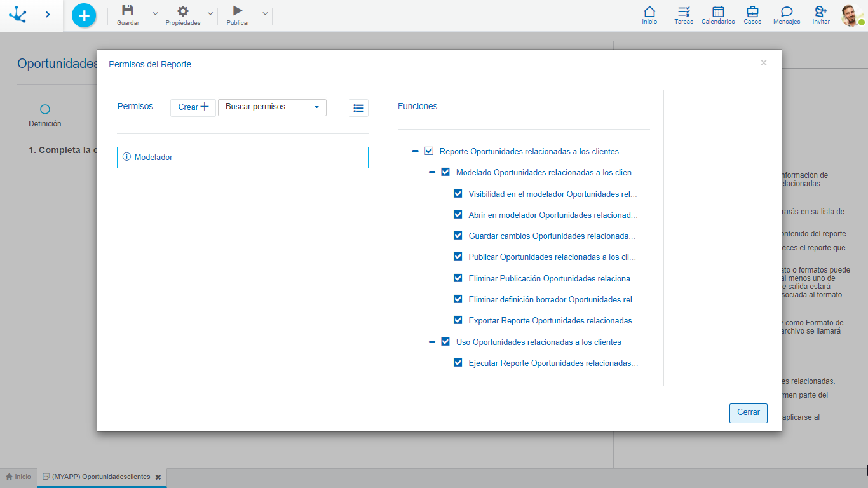868x488 pixels.
Task: Click the Guardar save icon
Action: pyautogui.click(x=128, y=11)
